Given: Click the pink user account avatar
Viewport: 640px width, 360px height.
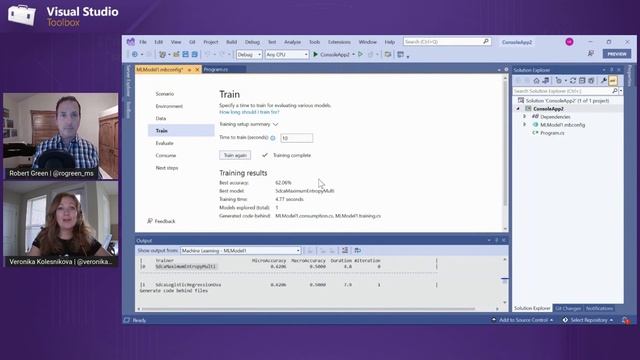Looking at the screenshot, I should [569, 42].
